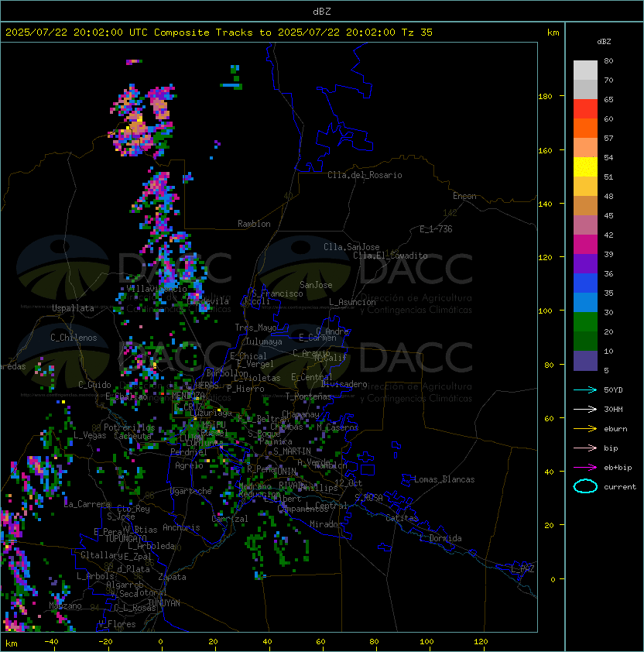The height and width of the screenshot is (652, 644).
Task: Click the 'Potrerillos' map label
Action: point(129,427)
